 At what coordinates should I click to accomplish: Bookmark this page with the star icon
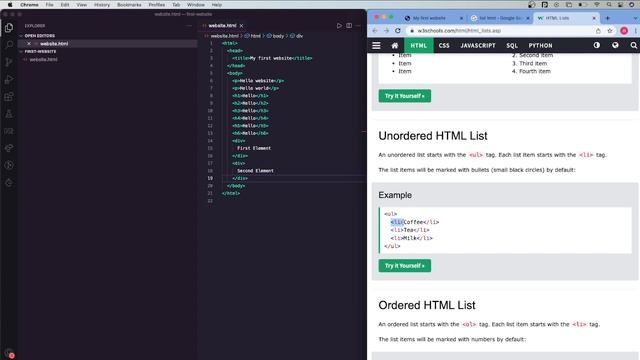click(x=610, y=31)
